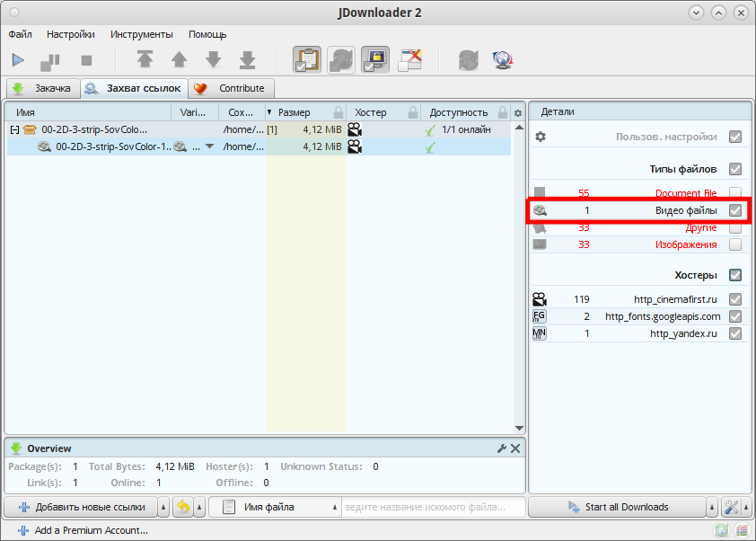
Task: Click the lock icon in Доступность column header
Action: 503,112
